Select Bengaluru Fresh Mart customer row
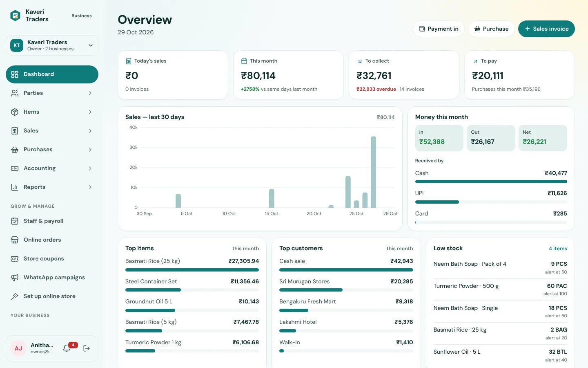 (x=346, y=305)
